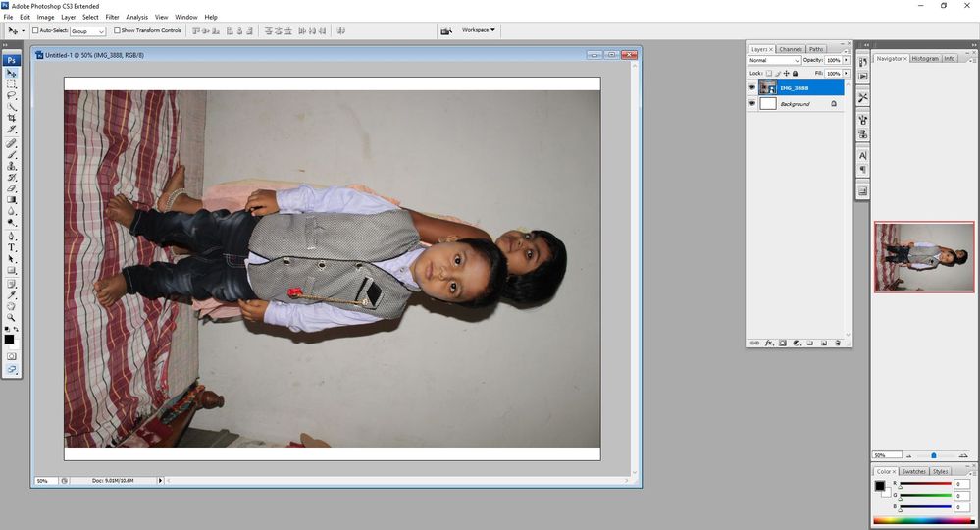
Task: Select the Move tool in toolbox
Action: (11, 74)
